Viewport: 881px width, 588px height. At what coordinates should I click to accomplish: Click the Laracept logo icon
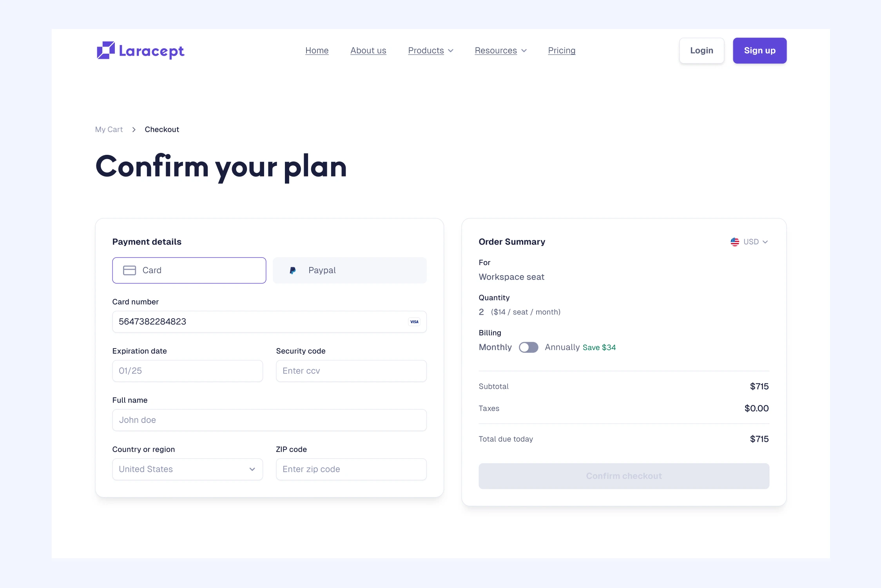106,51
